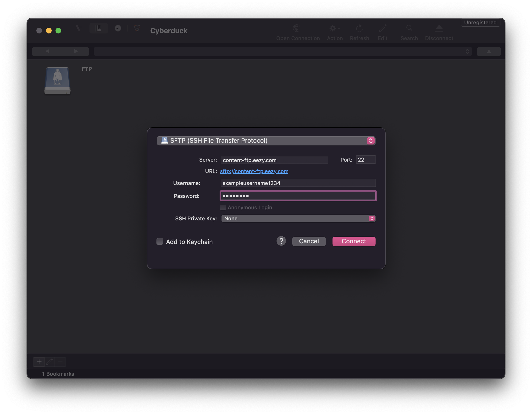Add a new bookmark with plus
The image size is (532, 414).
click(39, 362)
